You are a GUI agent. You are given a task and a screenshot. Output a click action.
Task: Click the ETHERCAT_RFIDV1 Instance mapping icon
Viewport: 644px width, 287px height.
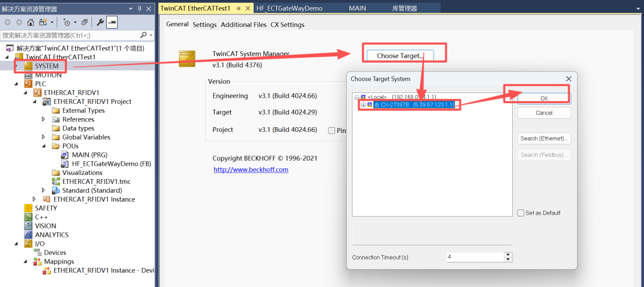(x=47, y=270)
